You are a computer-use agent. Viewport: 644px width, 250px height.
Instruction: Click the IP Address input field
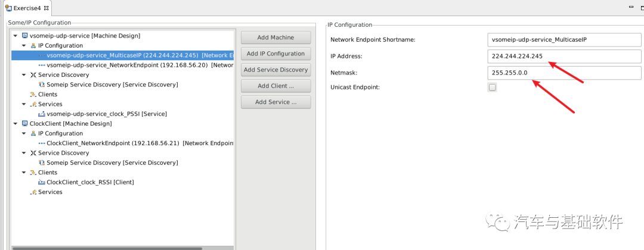tap(564, 57)
